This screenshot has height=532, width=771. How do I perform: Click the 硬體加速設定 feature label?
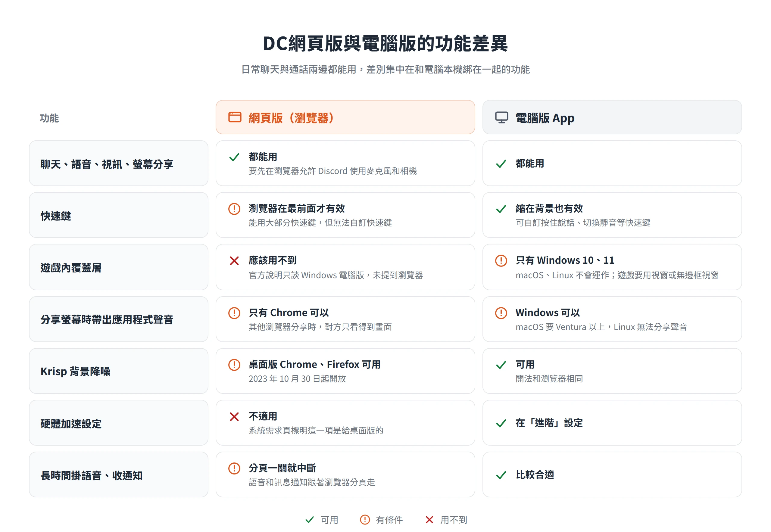(x=71, y=424)
